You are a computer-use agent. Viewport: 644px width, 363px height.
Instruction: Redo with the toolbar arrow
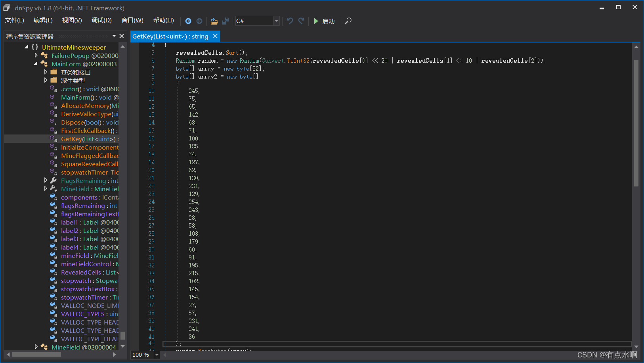tap(301, 21)
